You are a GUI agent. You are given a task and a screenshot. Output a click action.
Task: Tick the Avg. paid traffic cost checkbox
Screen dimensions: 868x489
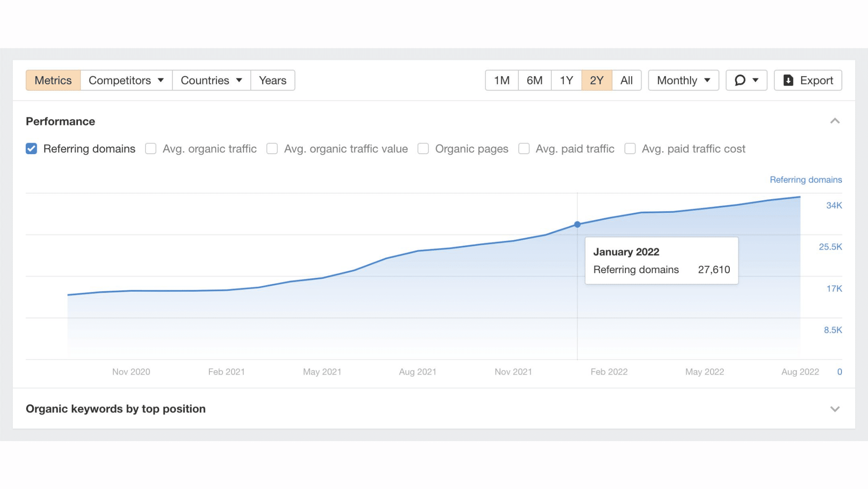pyautogui.click(x=630, y=149)
